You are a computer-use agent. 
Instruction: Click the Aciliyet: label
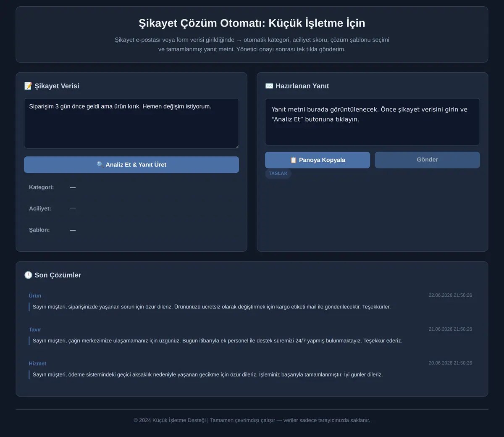coord(40,209)
